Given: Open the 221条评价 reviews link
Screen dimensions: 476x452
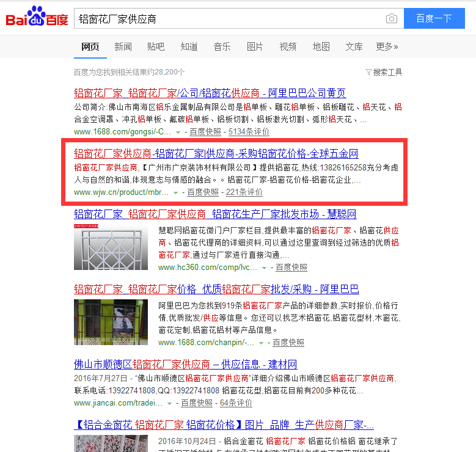Looking at the screenshot, I should tap(244, 192).
